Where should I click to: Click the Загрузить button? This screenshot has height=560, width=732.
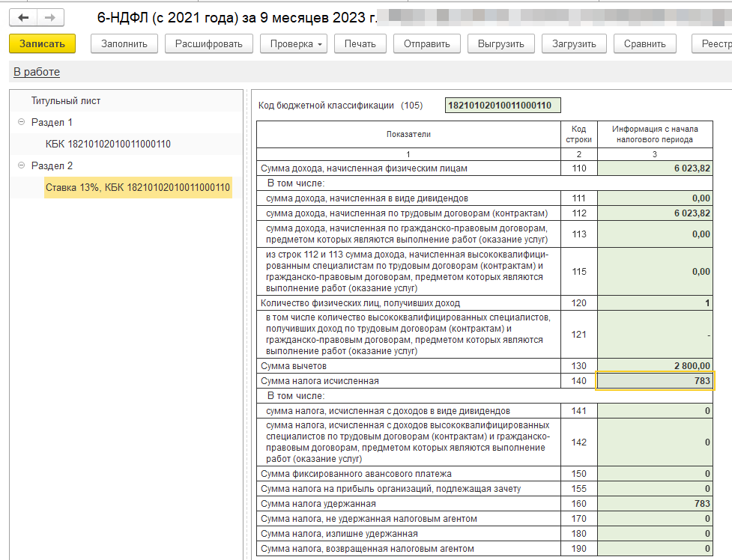click(x=574, y=44)
